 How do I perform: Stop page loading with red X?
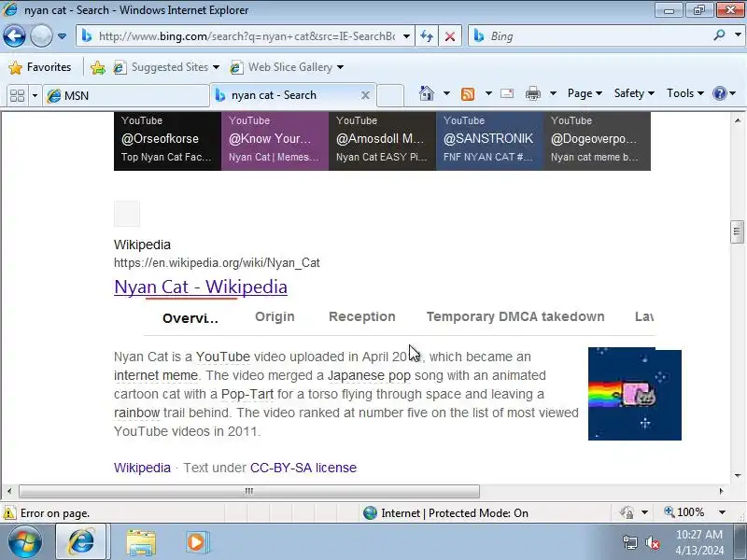(x=450, y=36)
